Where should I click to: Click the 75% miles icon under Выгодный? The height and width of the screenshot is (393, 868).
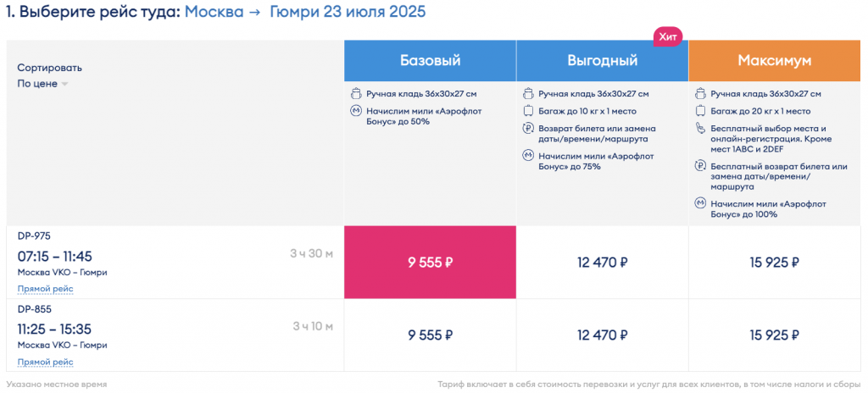click(529, 155)
